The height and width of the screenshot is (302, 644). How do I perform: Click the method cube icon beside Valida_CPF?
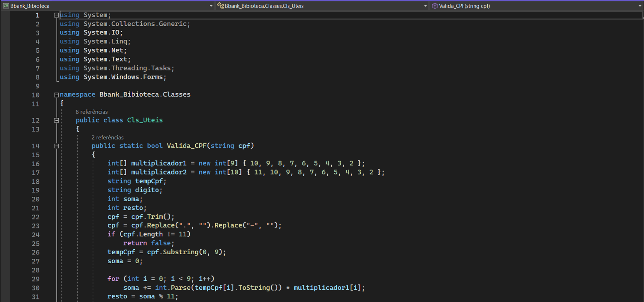point(435,6)
